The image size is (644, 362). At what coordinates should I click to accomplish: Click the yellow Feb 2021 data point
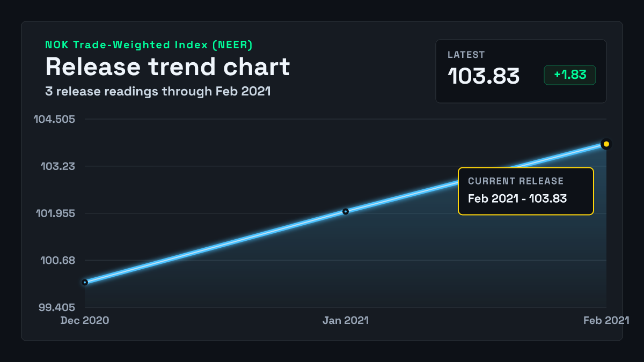606,144
